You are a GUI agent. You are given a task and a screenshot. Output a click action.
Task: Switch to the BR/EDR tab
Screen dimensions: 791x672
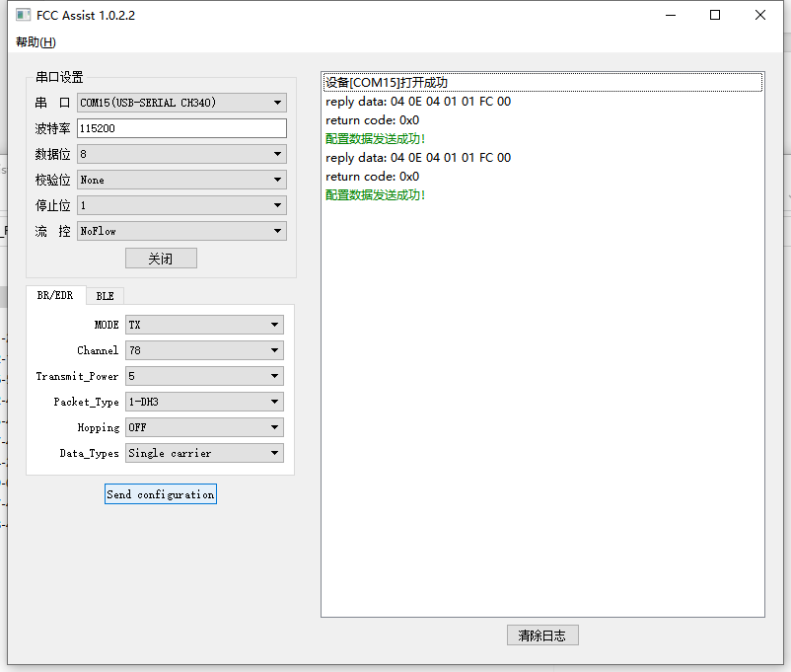click(x=55, y=295)
